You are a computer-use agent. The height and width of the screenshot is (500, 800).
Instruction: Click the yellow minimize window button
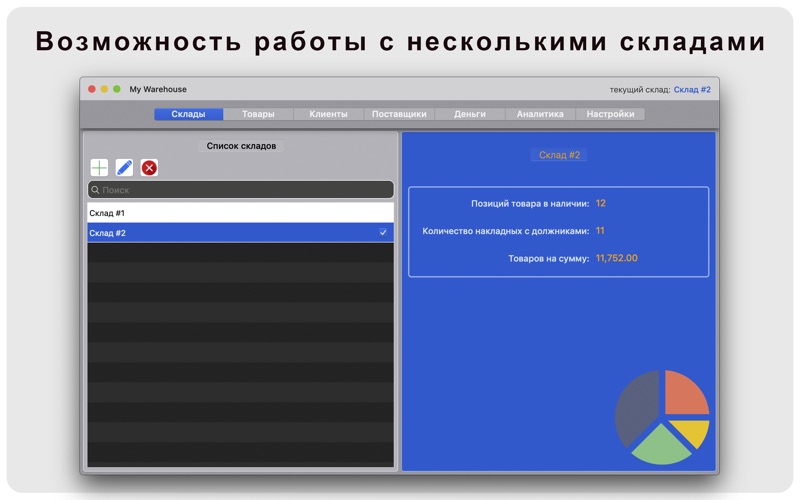[x=104, y=89]
